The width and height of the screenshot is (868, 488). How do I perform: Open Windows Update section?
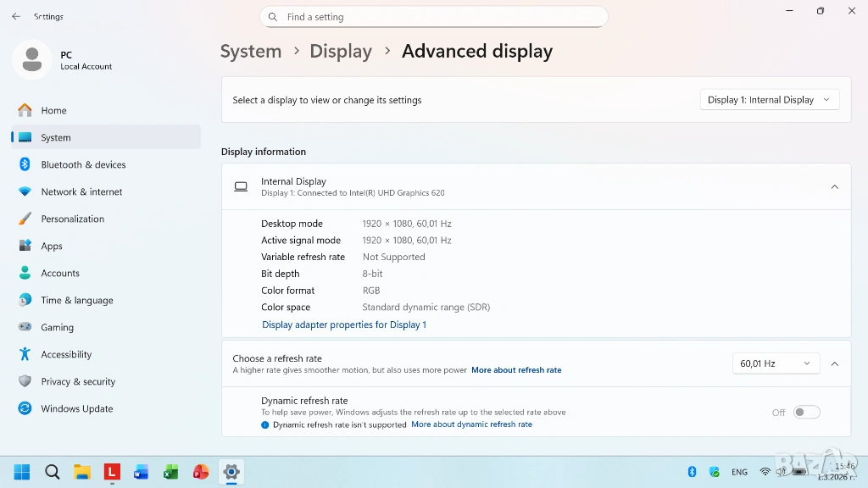coord(76,408)
